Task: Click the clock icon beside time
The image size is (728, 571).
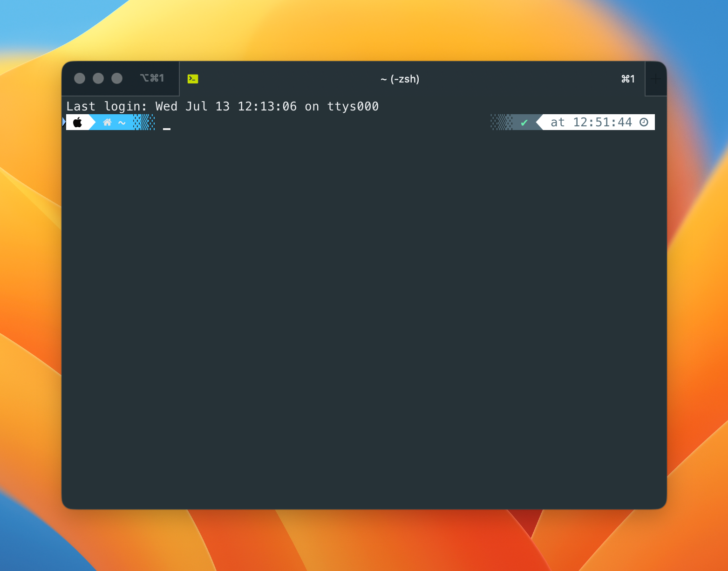Action: click(x=644, y=122)
